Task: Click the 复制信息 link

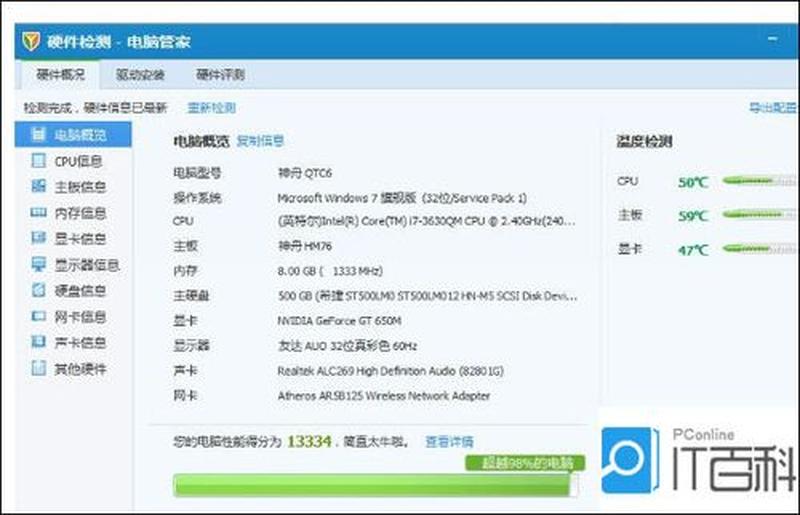Action: tap(260, 141)
